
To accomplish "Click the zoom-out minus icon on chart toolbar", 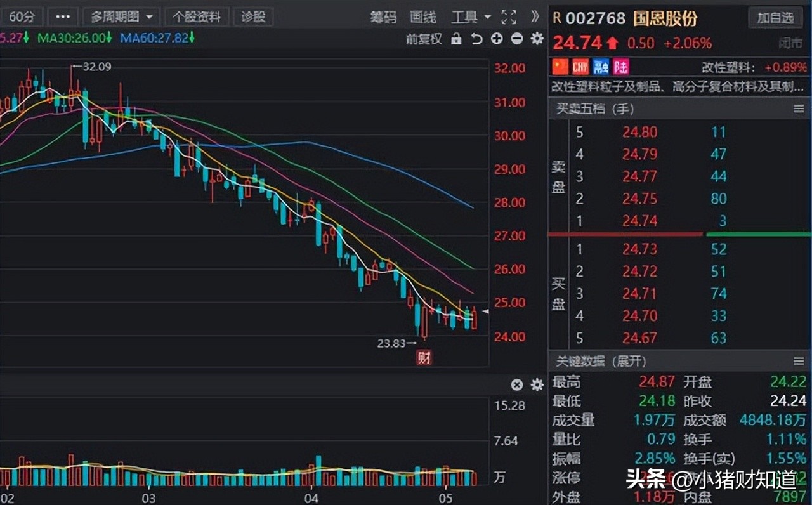I will (x=516, y=39).
